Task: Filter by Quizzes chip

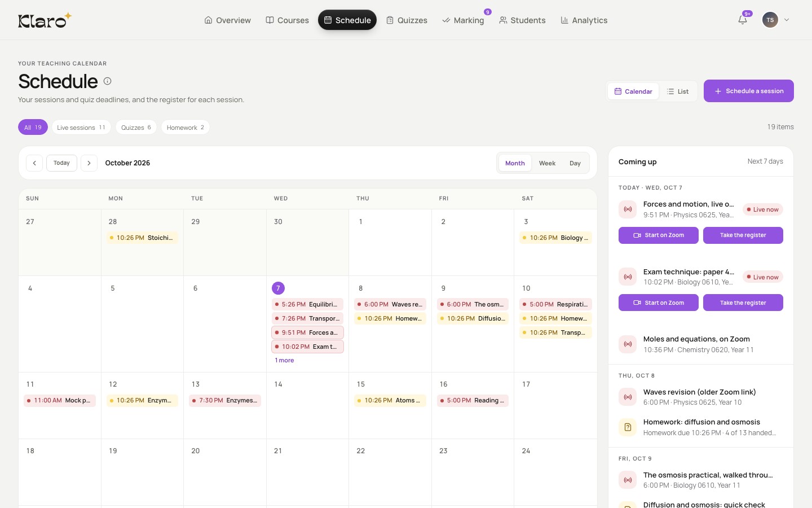Action: click(x=136, y=128)
